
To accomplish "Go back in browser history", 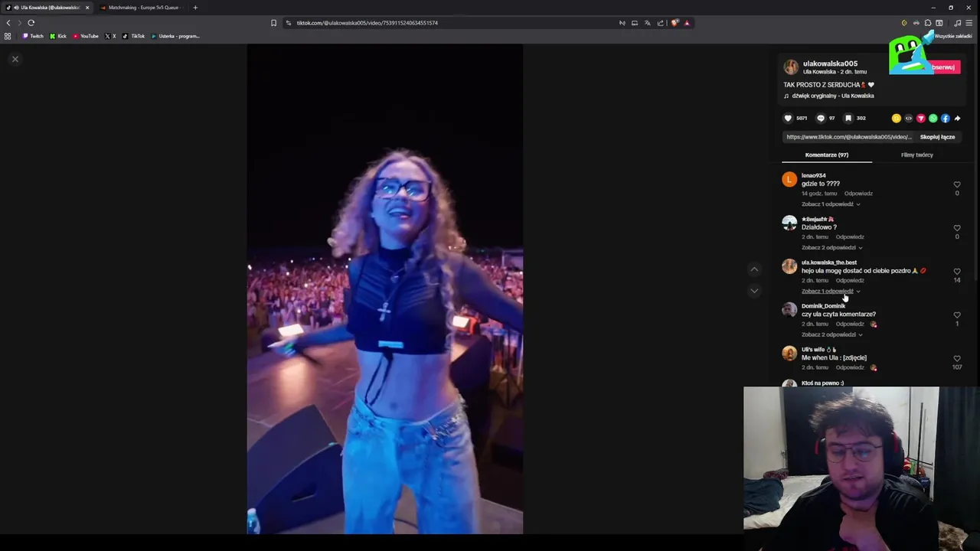I will (x=8, y=23).
